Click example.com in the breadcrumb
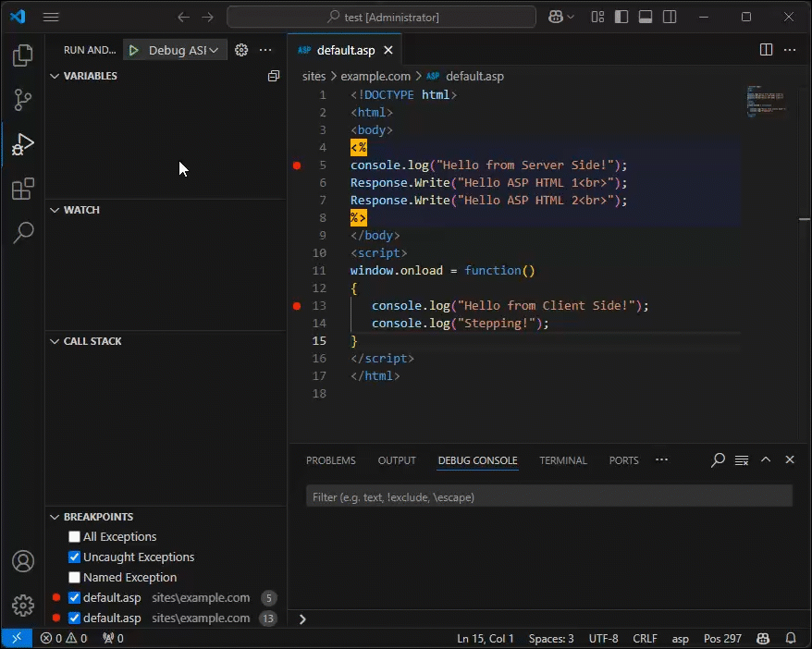This screenshot has height=649, width=812. (x=376, y=76)
